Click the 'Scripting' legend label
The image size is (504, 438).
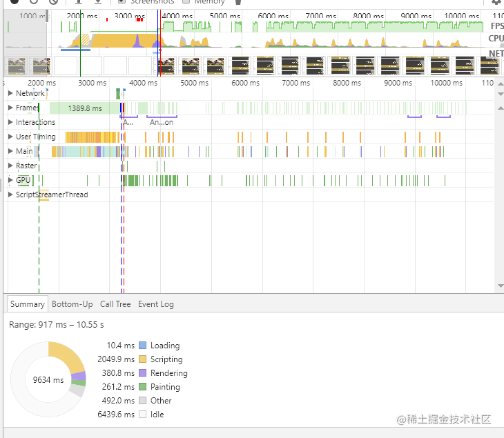(x=166, y=359)
